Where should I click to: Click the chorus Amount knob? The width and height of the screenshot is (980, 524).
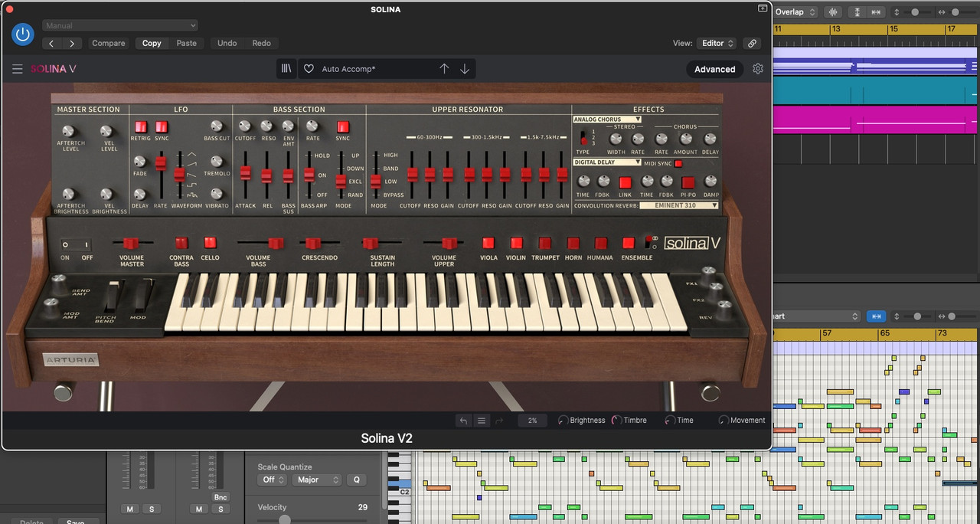pos(685,139)
